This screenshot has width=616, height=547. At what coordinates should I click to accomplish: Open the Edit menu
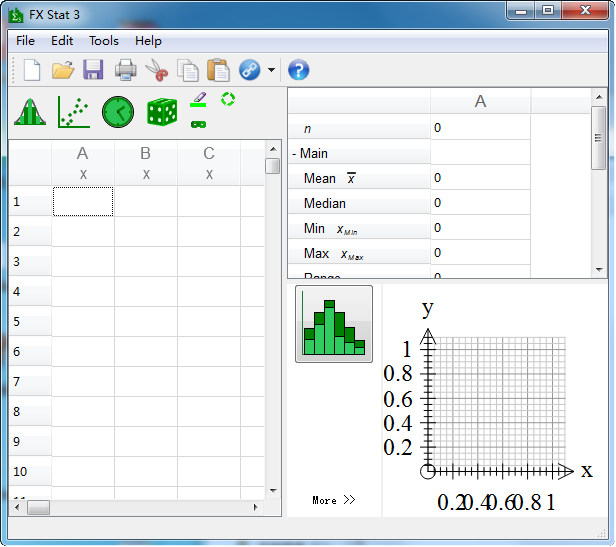tap(62, 41)
